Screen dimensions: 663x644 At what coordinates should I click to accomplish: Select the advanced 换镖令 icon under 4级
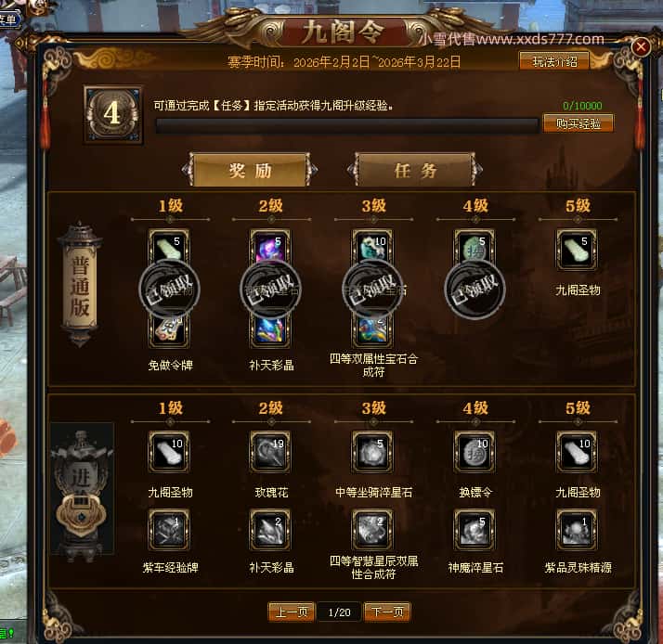coord(474,452)
